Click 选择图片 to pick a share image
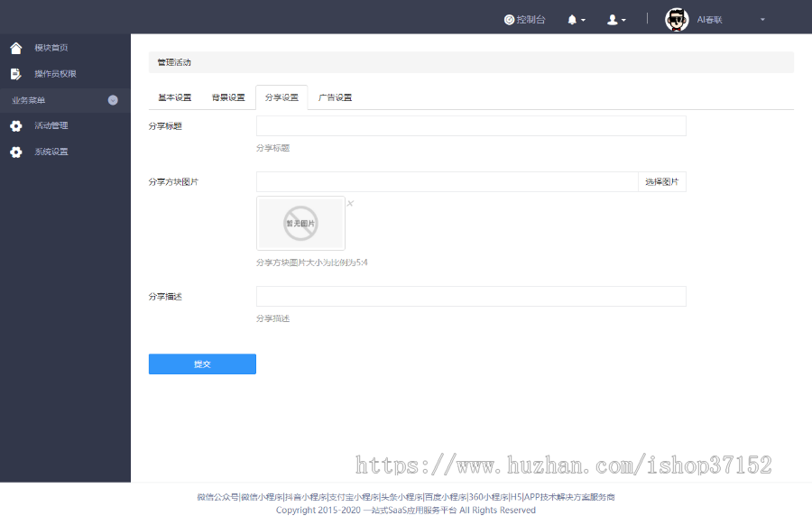The image size is (812, 525). click(x=662, y=181)
